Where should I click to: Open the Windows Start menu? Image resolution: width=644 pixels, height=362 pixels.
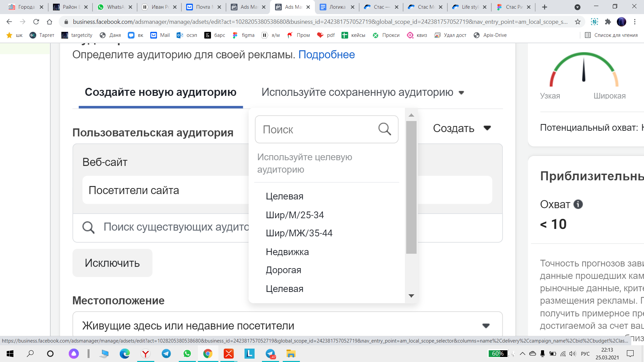click(10, 354)
